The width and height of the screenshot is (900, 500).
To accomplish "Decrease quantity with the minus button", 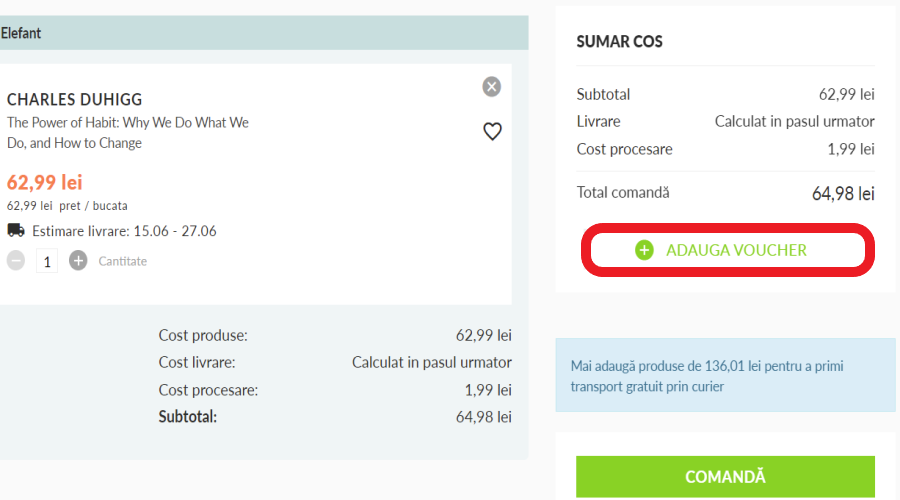I will click(16, 261).
